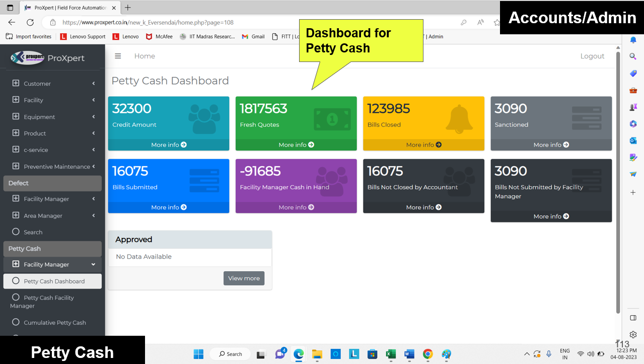Click the browser refresh icon
644x364 pixels.
point(30,22)
